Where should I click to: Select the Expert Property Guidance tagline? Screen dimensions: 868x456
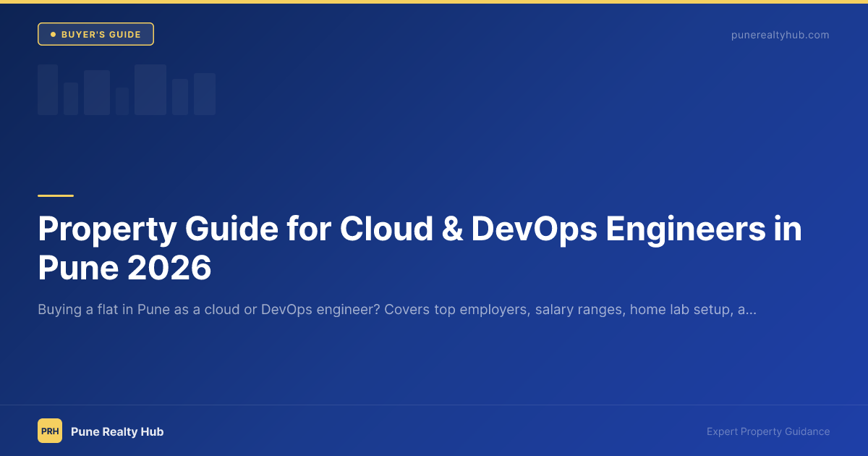[768, 431]
